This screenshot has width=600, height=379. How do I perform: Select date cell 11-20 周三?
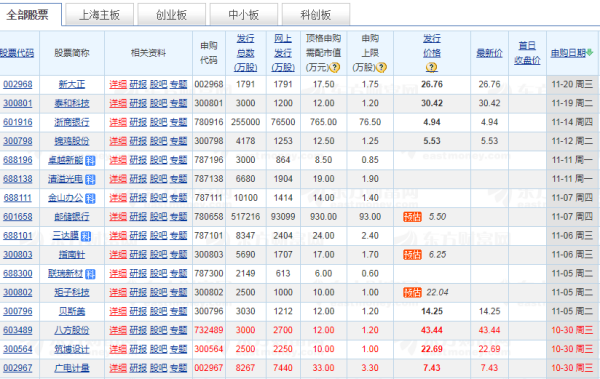pos(572,84)
